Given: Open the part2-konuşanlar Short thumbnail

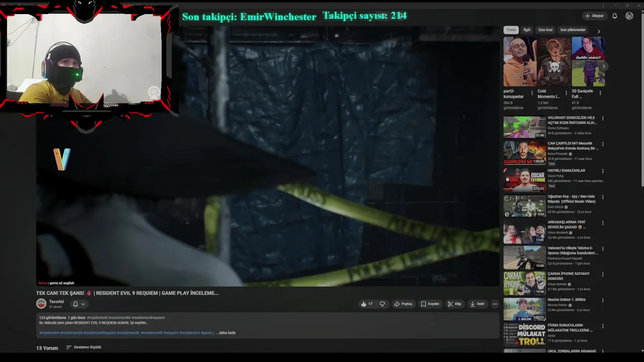Looking at the screenshot, I should pyautogui.click(x=520, y=61).
